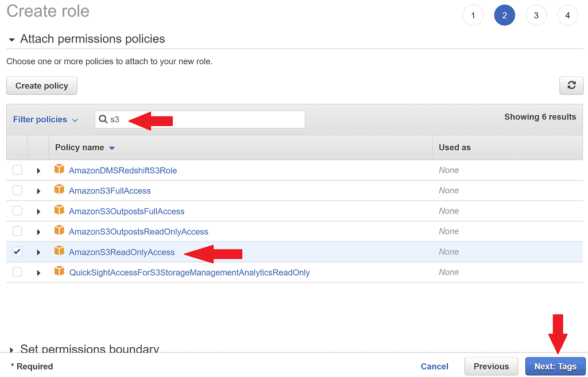The width and height of the screenshot is (588, 377).
Task: Open the Filter policies dropdown
Action: 45,119
